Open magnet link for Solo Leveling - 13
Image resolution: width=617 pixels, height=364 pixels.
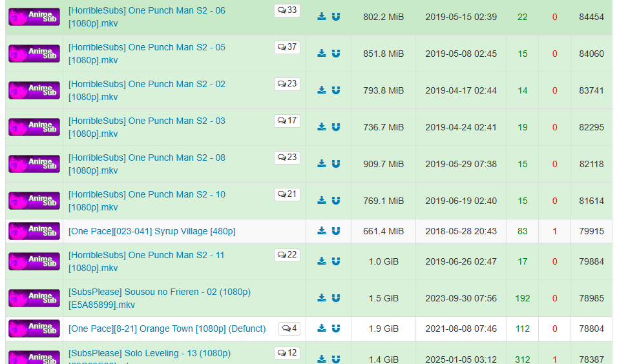coord(336,359)
